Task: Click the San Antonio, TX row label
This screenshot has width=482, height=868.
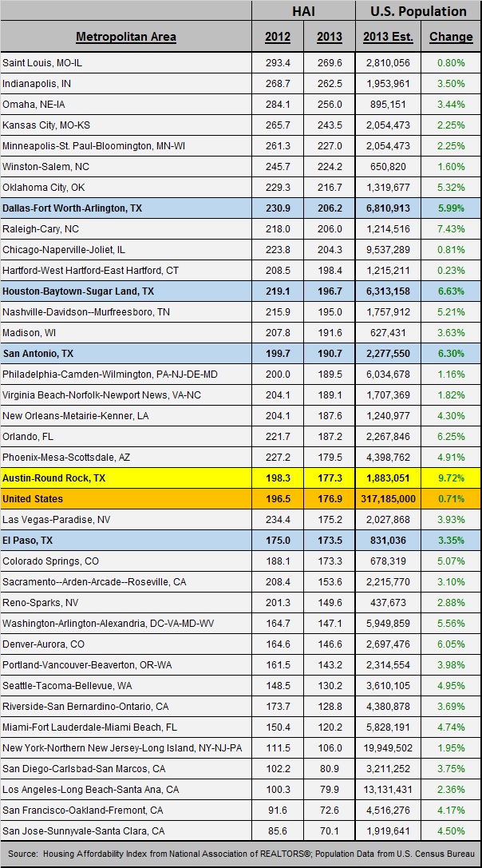Action: (x=38, y=354)
